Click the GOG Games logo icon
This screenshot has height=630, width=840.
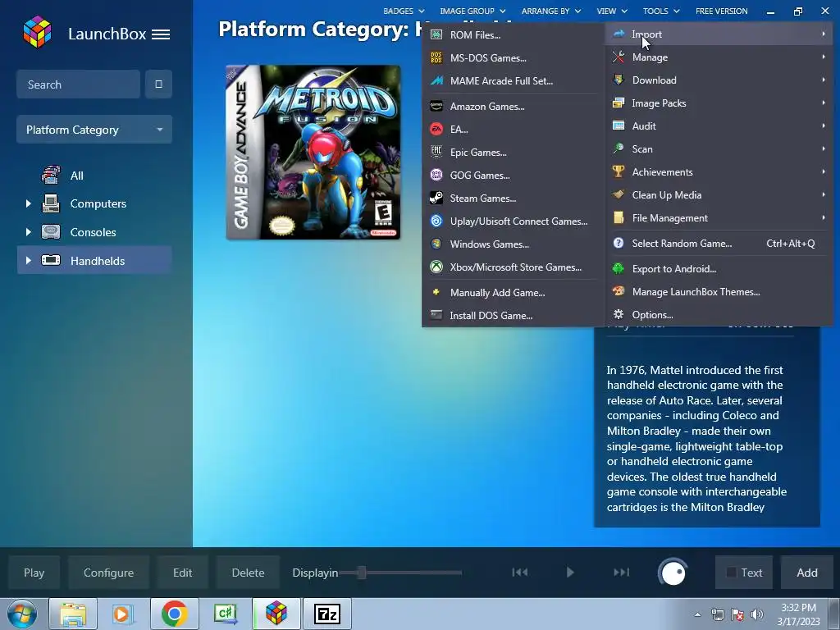pyautogui.click(x=436, y=176)
